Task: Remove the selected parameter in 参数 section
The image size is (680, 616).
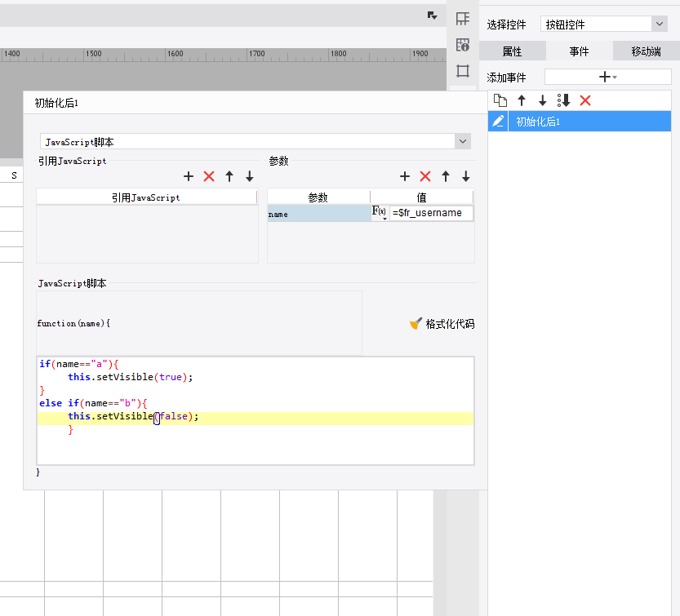Action: coord(425,176)
